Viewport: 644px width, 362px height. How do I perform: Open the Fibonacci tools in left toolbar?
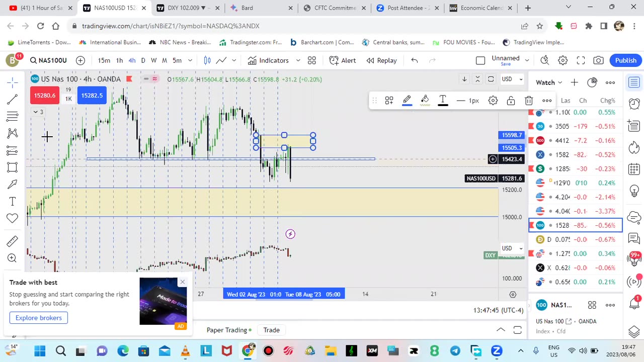coord(13,116)
